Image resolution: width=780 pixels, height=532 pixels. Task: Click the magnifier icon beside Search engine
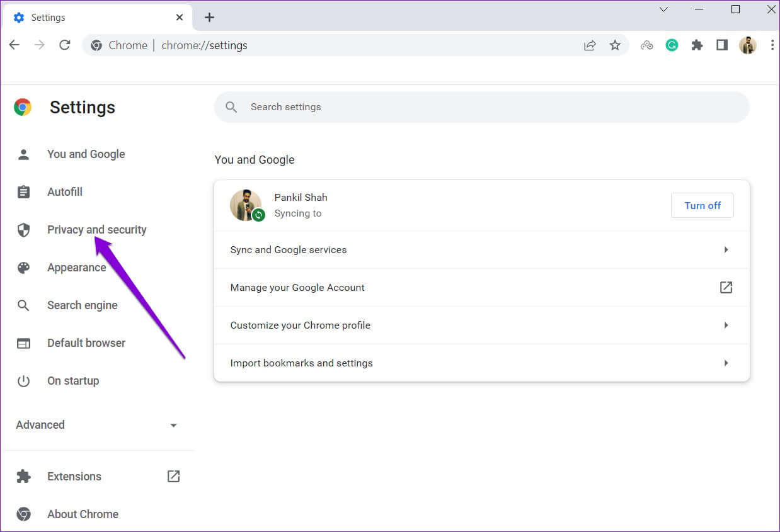23,305
